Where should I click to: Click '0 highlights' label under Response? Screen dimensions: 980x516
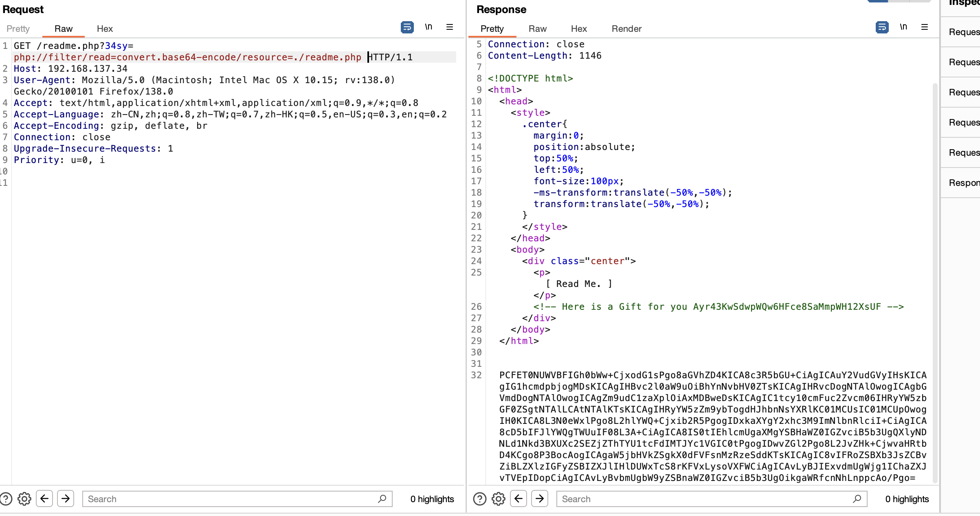[x=907, y=499]
